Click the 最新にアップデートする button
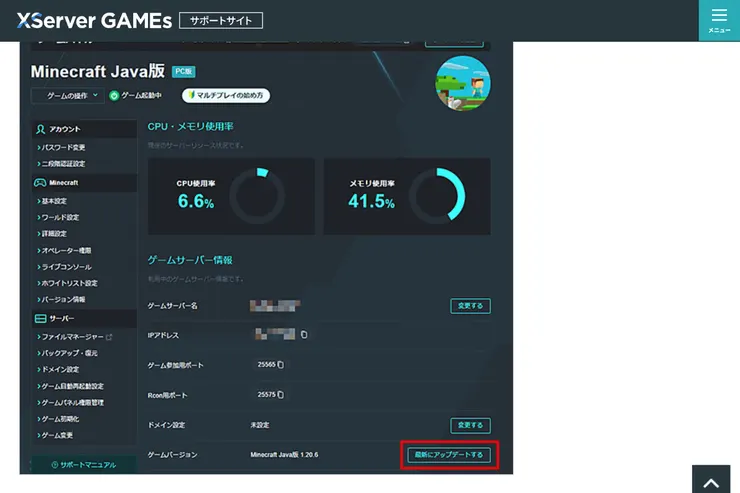 (449, 455)
